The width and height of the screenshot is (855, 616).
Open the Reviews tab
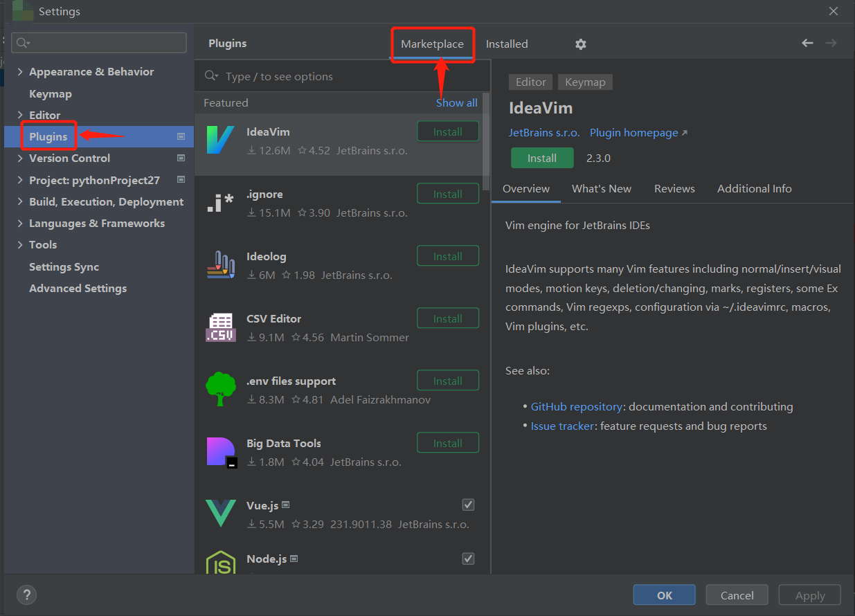tap(674, 189)
